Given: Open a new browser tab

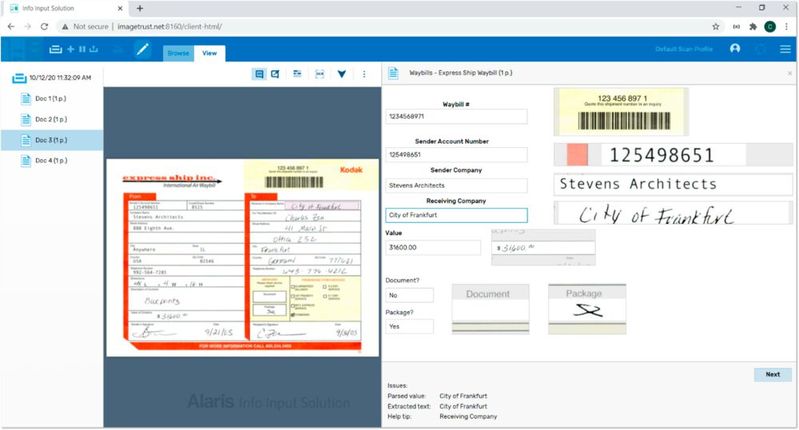Looking at the screenshot, I should pyautogui.click(x=140, y=8).
